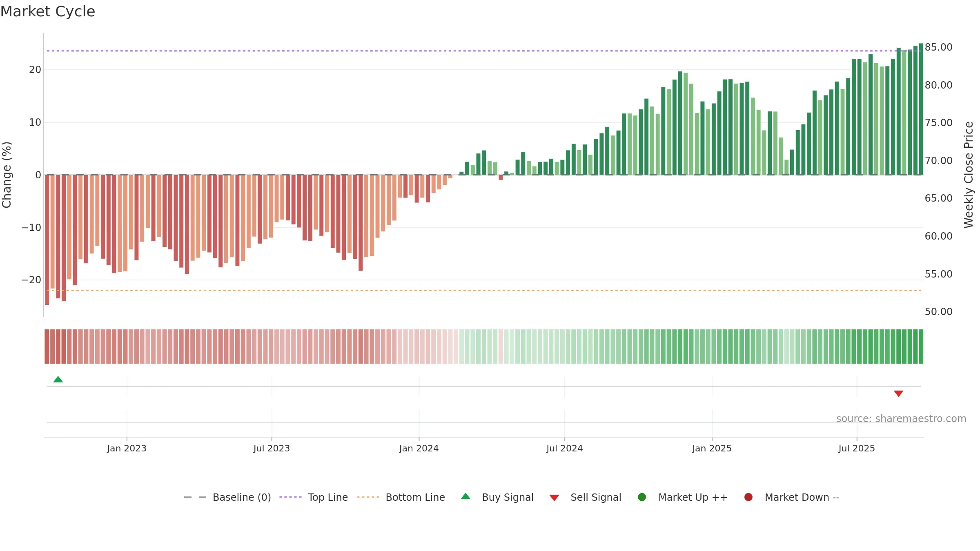Image resolution: width=980 pixels, height=551 pixels.
Task: Click the orange Bottom Line dotted line
Action: click(x=484, y=290)
